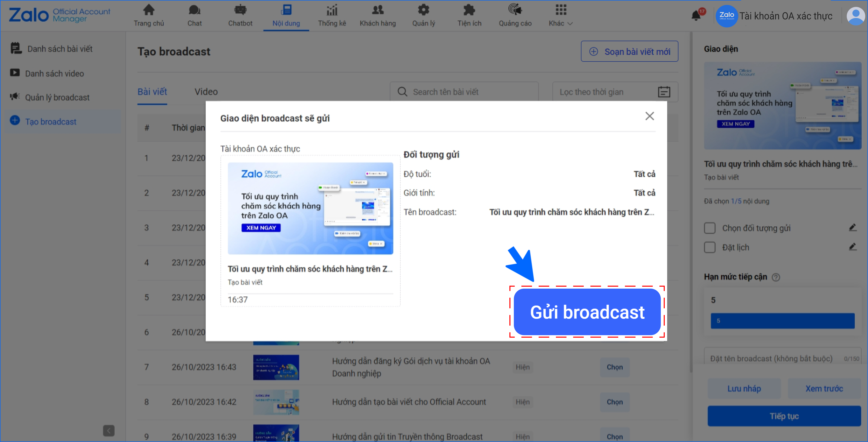The image size is (868, 442).
Task: Click 'Hướng dẫn tạo bài viết cho Official Account'
Action: tap(409, 402)
